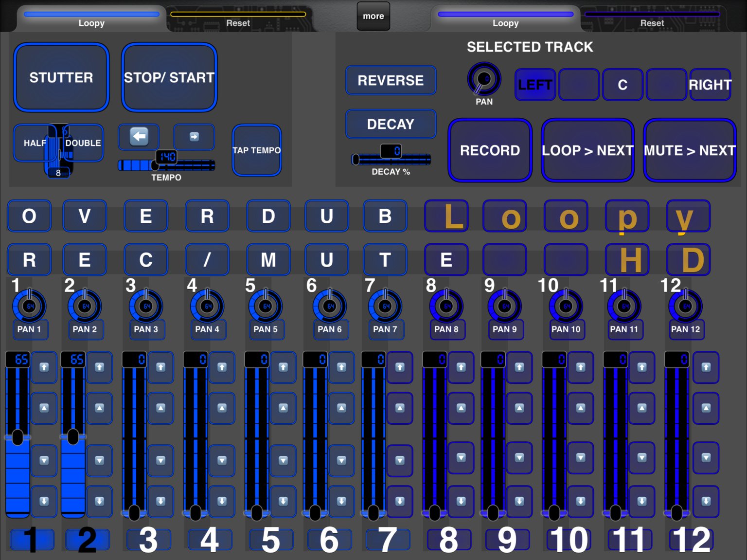Viewport: 747px width, 560px height.
Task: Click TAP TEMPO button
Action: pyautogui.click(x=257, y=150)
